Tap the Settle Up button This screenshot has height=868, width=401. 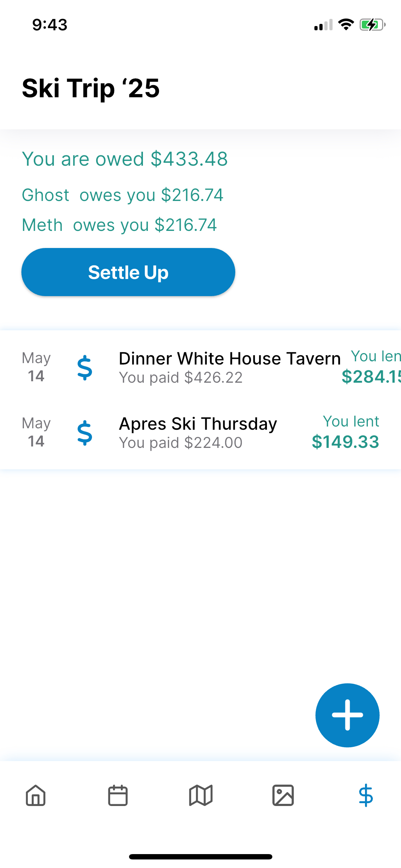(x=128, y=272)
